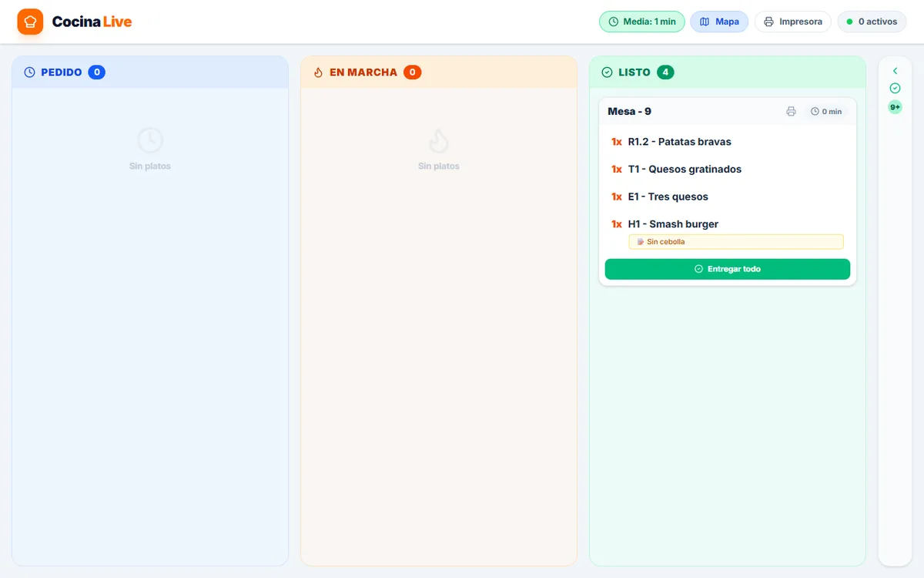Deliver all with Entregar todo
The width and height of the screenshot is (924, 578).
[728, 269]
